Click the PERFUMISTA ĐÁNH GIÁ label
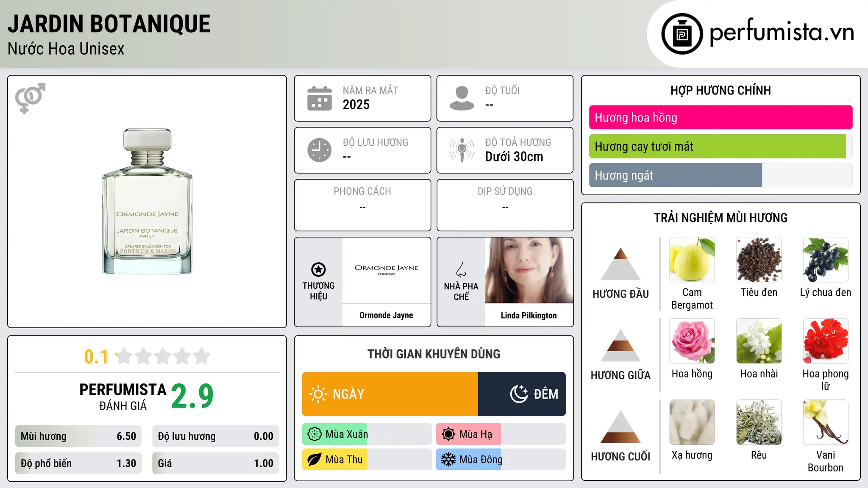Screen dimensions: 868x488 coord(123,396)
